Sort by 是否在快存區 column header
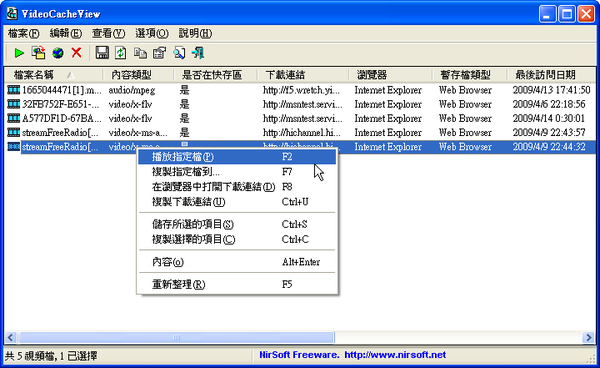This screenshot has width=600, height=368. tap(215, 75)
